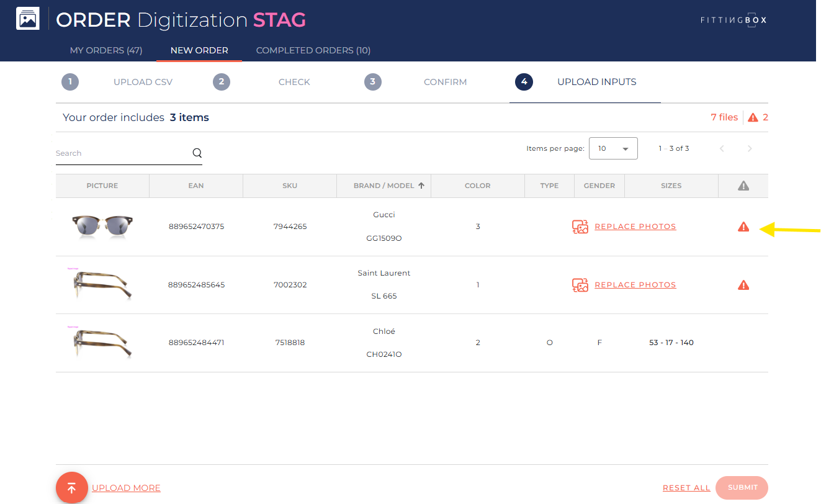Click the Gender column header
The image size is (821, 504).
(599, 186)
